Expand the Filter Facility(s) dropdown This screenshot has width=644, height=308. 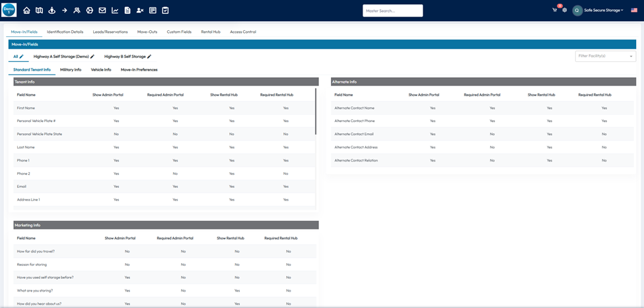point(605,56)
